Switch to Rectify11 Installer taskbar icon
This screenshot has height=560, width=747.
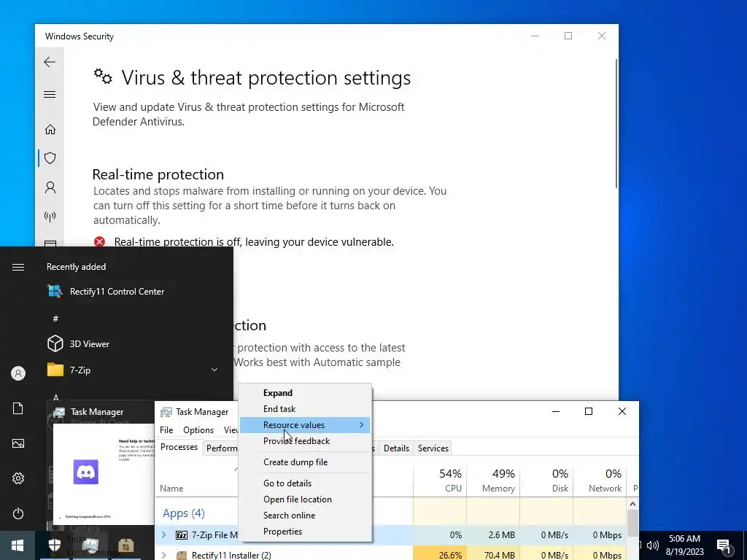pyautogui.click(x=125, y=545)
